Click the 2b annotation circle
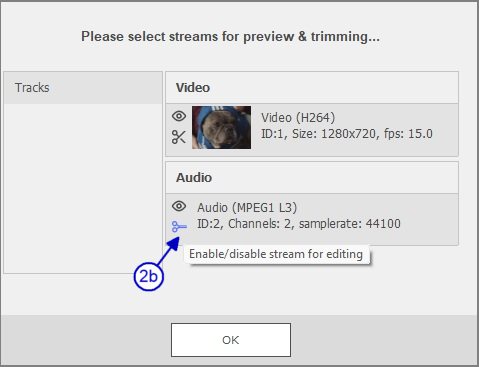This screenshot has width=479, height=367. point(149,276)
